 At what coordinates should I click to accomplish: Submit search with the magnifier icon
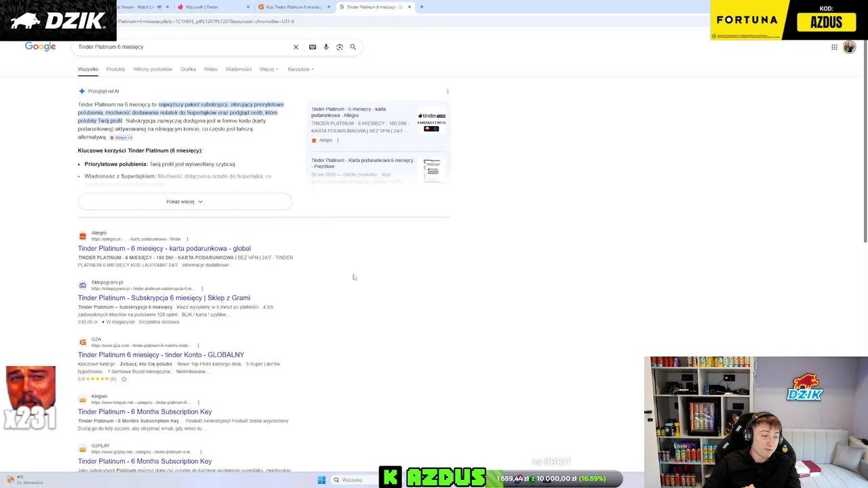(x=353, y=47)
